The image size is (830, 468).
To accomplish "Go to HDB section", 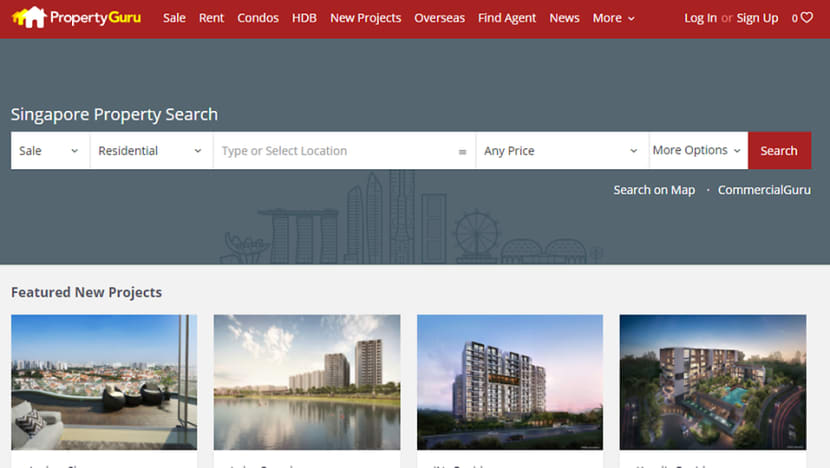I will click(304, 18).
